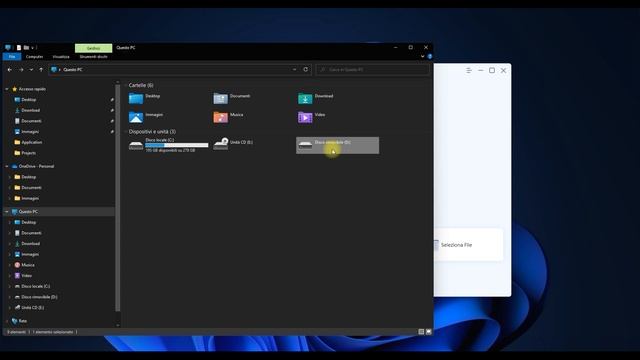
Task: Go up one level with Up arrow
Action: (41, 70)
